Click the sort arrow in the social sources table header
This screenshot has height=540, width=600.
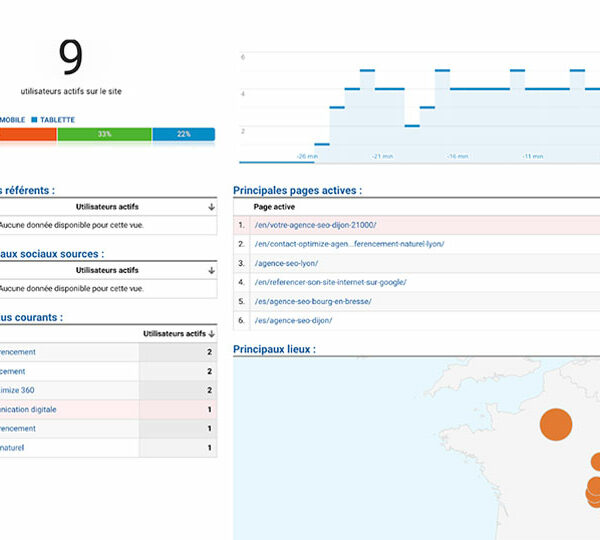(211, 270)
